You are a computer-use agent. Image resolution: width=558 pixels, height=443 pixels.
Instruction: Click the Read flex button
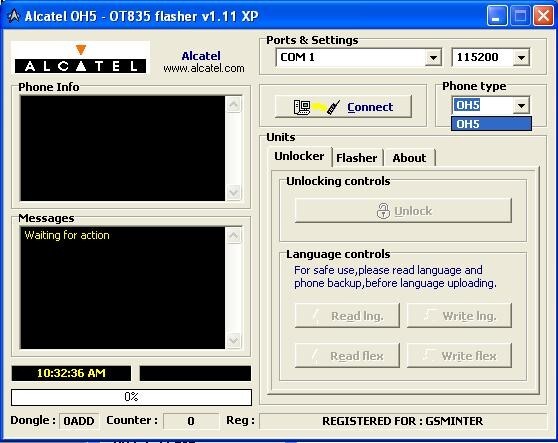347,355
